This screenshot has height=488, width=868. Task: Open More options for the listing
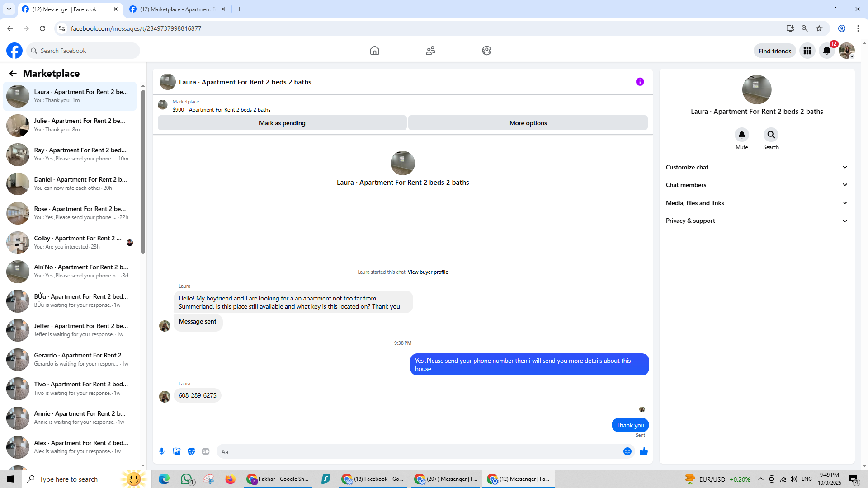click(x=528, y=123)
